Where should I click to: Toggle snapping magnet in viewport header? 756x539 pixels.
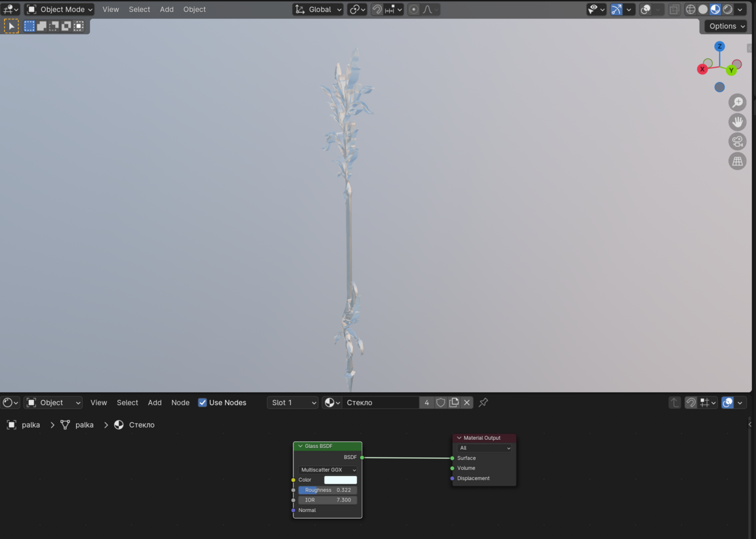377,9
